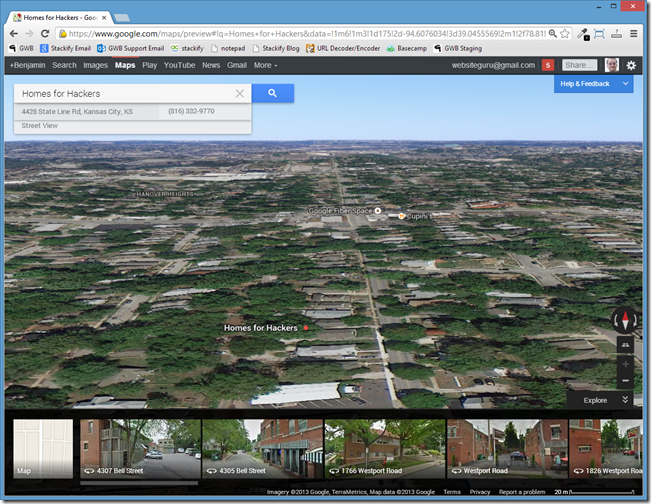Click the browser back arrow
The image size is (651, 504).
tap(14, 34)
